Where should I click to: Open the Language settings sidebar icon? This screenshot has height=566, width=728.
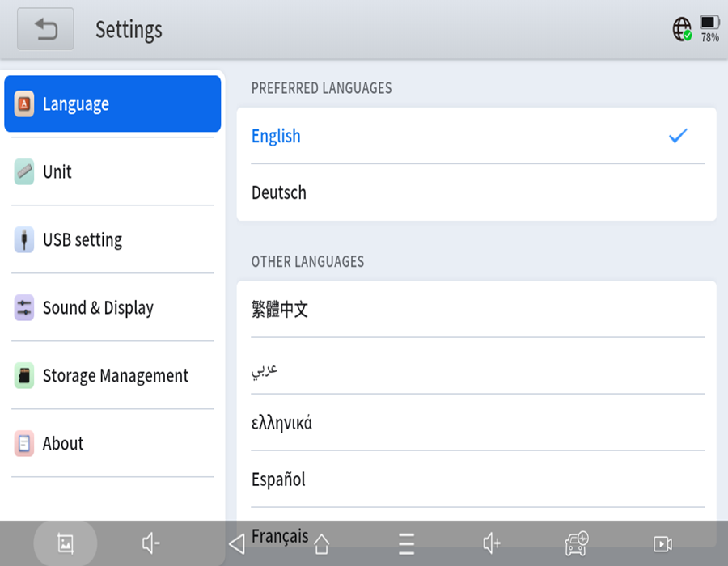(x=25, y=103)
